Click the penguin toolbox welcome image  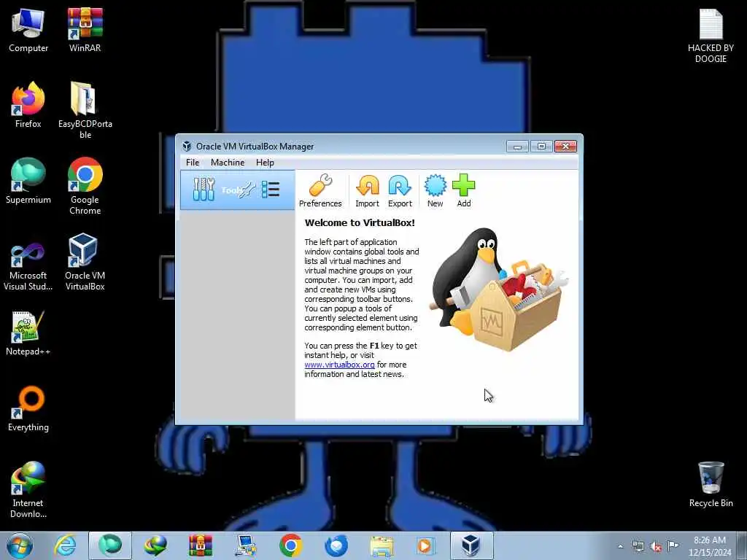click(x=498, y=289)
